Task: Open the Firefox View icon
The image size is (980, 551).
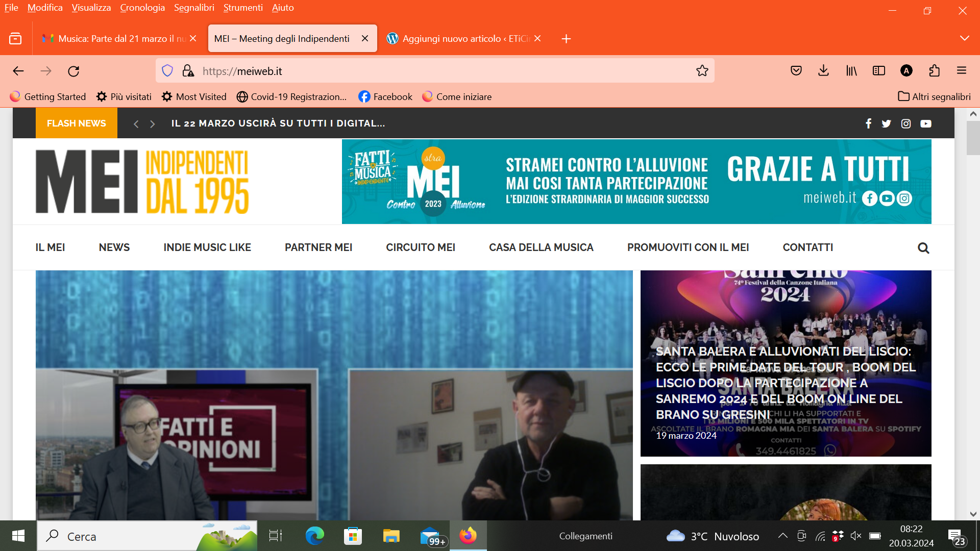Action: point(15,39)
